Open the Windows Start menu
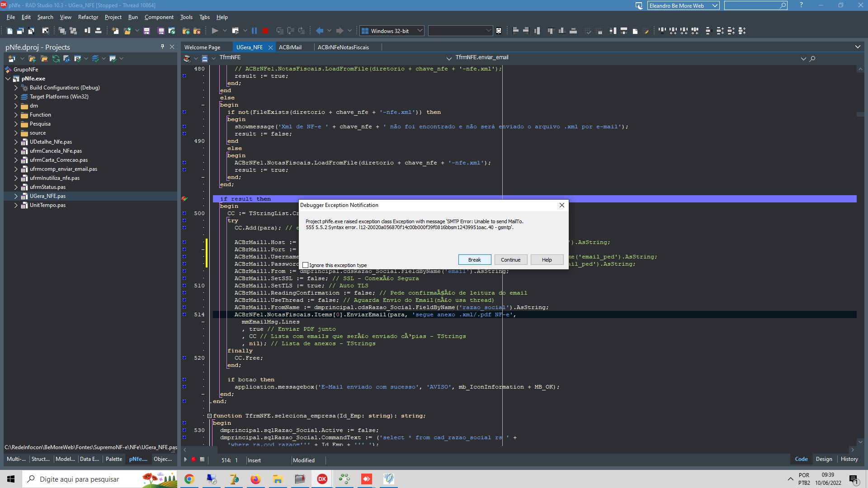 11,479
